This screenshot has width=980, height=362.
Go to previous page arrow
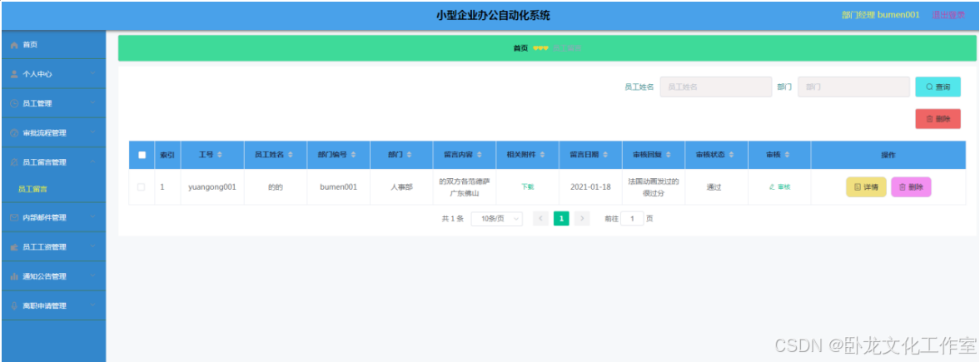pyautogui.click(x=540, y=218)
